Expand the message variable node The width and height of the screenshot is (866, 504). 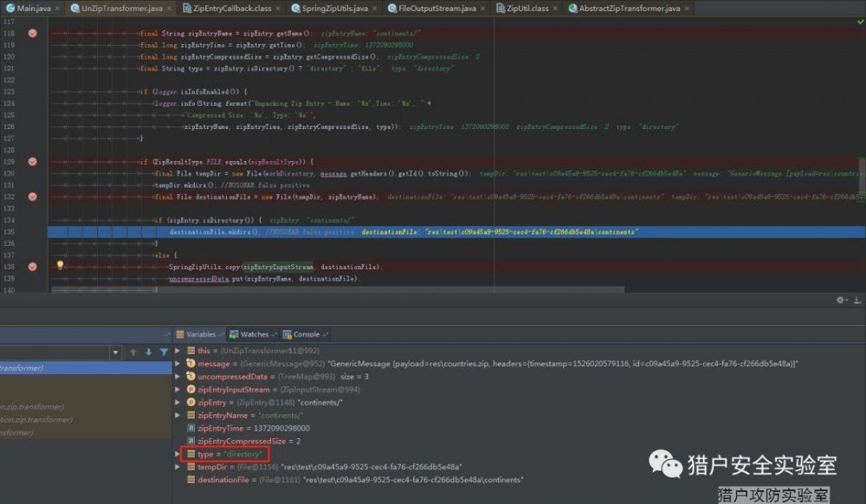click(x=176, y=364)
